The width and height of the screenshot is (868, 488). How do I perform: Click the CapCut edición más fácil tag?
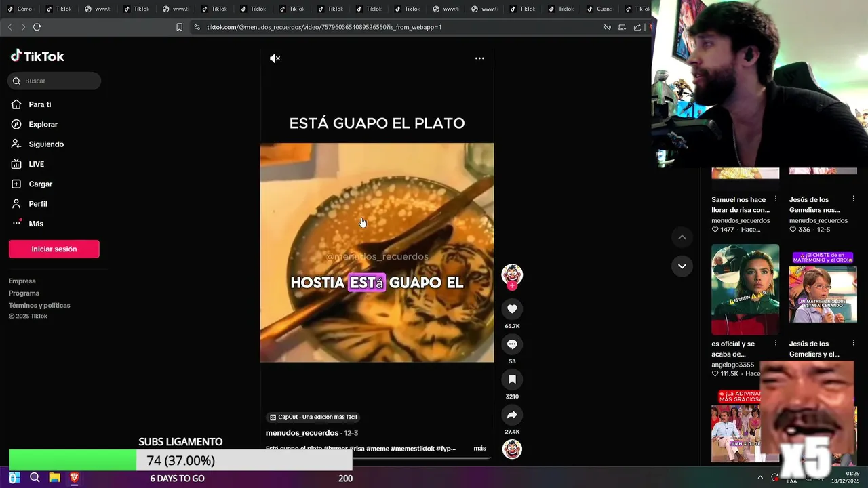[x=313, y=417]
